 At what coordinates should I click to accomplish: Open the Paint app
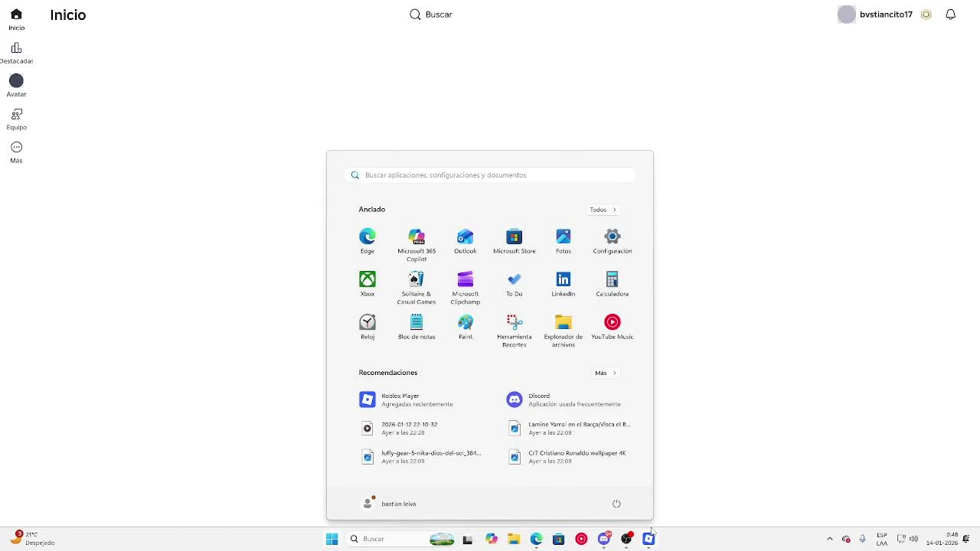click(x=465, y=327)
